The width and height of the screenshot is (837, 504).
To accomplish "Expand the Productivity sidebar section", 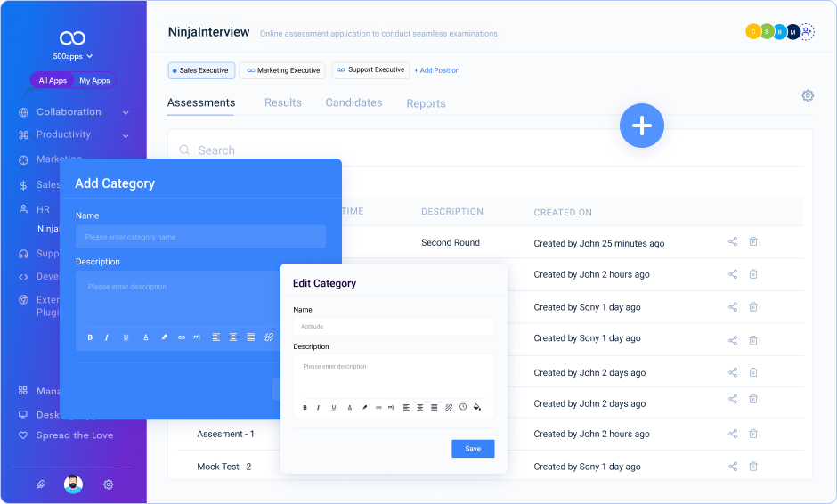I will (x=126, y=135).
